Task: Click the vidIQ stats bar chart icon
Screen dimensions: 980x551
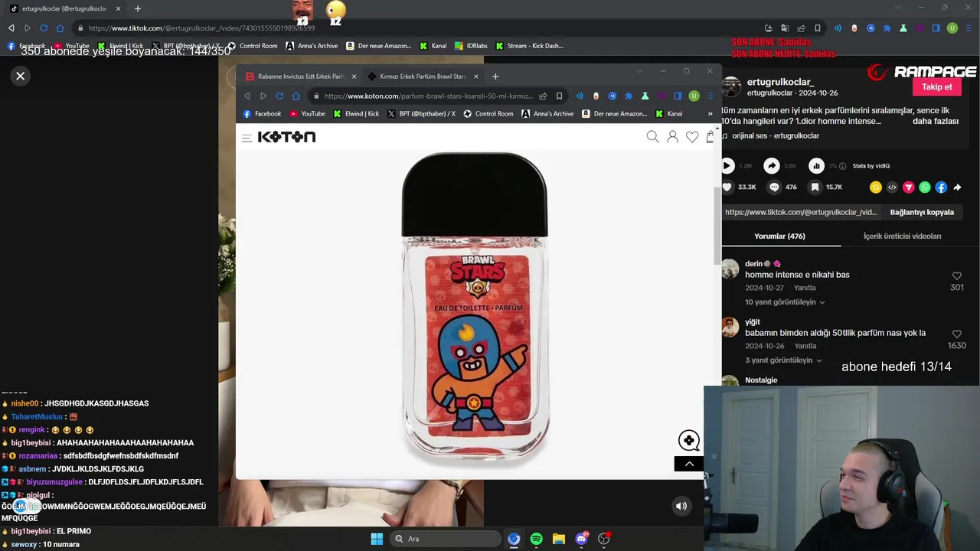Action: (817, 165)
